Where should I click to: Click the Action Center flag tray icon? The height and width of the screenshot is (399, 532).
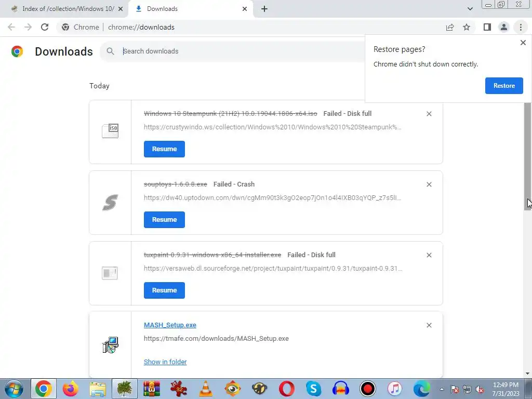(454, 389)
